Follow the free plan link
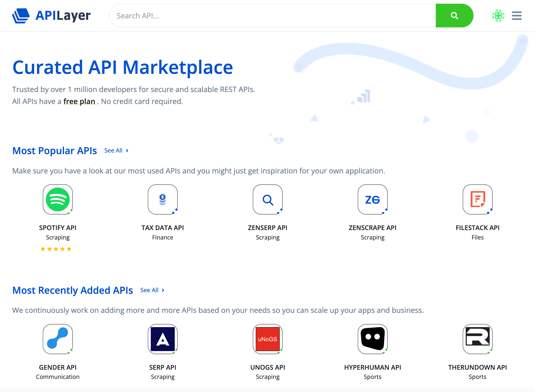This screenshot has width=535, height=392. coord(79,101)
